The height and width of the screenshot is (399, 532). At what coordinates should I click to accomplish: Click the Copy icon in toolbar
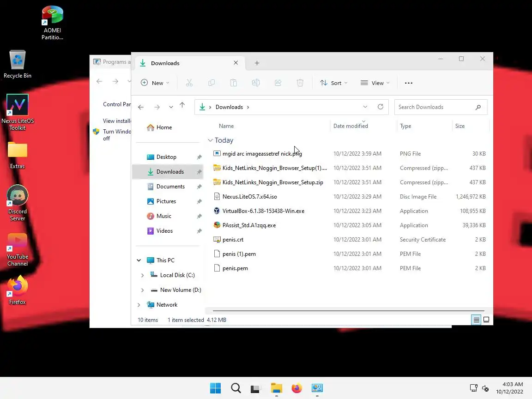pyautogui.click(x=212, y=83)
